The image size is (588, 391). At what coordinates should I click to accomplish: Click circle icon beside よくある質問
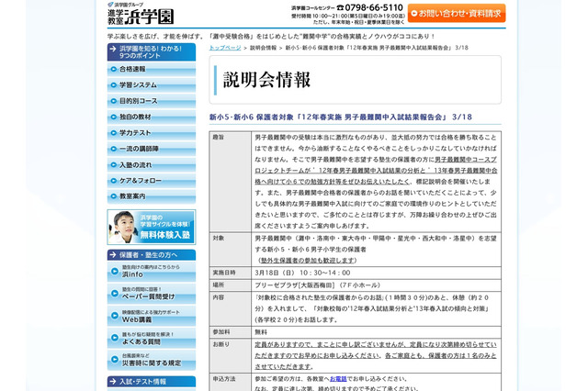115,338
